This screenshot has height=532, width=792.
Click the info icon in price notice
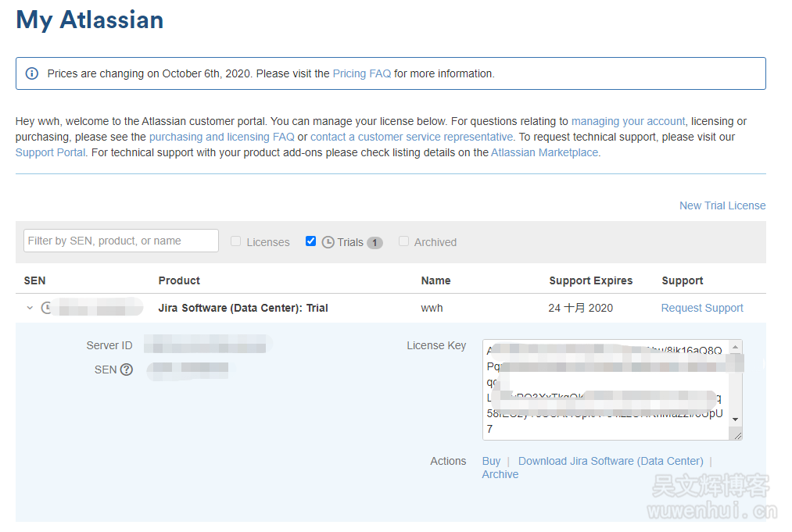[x=32, y=73]
